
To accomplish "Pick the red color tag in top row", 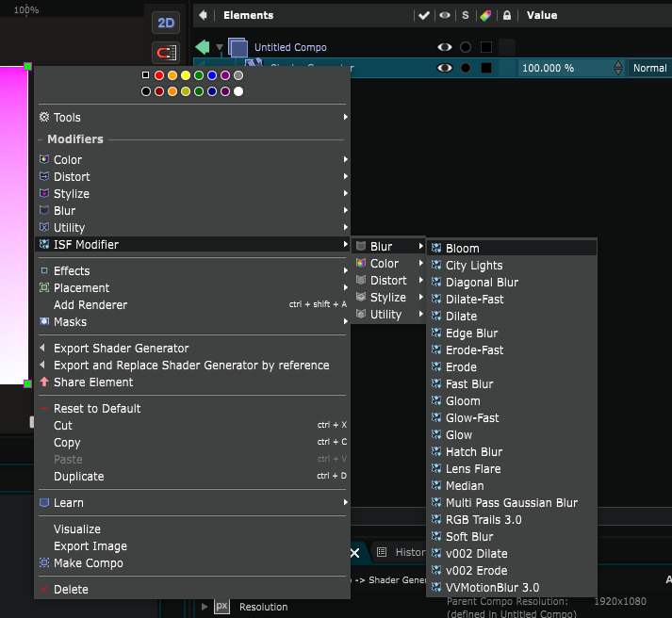I will [159, 75].
